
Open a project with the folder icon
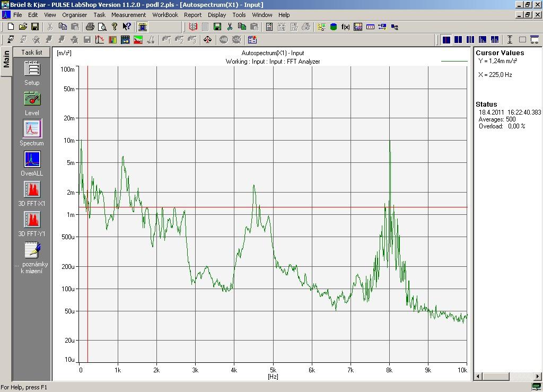(23, 27)
